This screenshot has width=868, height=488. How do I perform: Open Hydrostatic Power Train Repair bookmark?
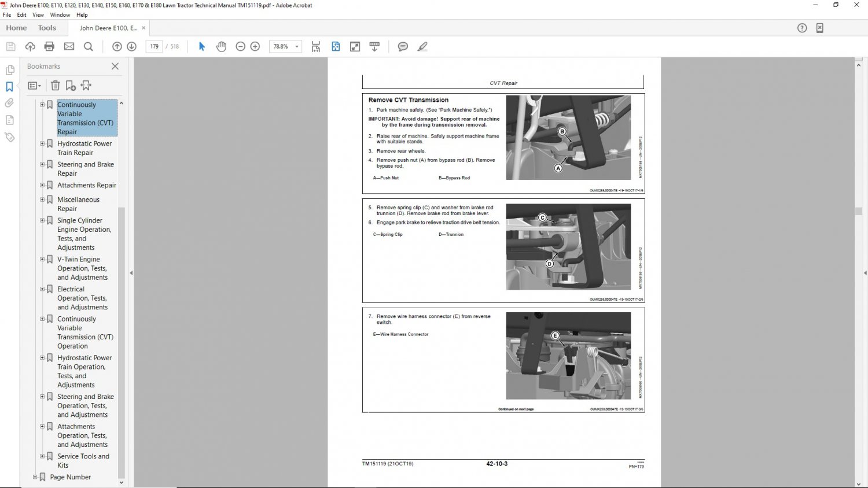[x=84, y=148]
